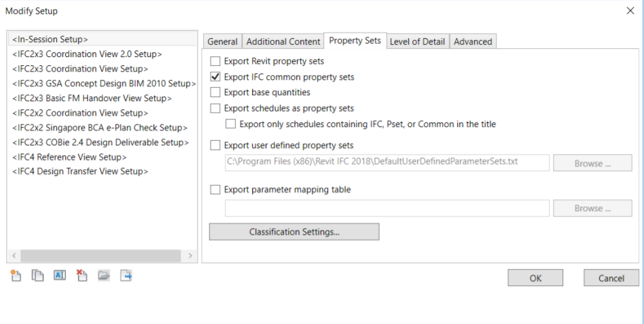
Task: Enable Export Revit property sets
Action: (x=215, y=61)
